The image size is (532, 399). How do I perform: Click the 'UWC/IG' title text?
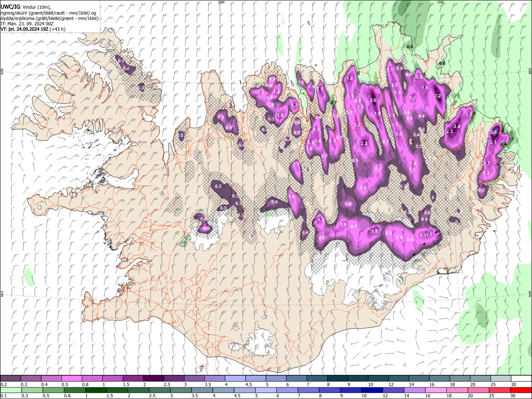pyautogui.click(x=10, y=7)
